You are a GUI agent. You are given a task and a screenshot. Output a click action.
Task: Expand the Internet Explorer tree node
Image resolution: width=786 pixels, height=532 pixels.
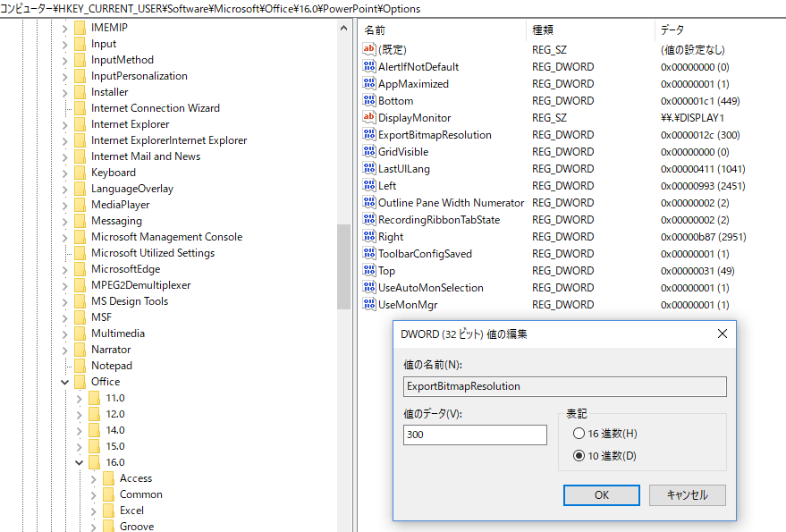[x=64, y=124]
